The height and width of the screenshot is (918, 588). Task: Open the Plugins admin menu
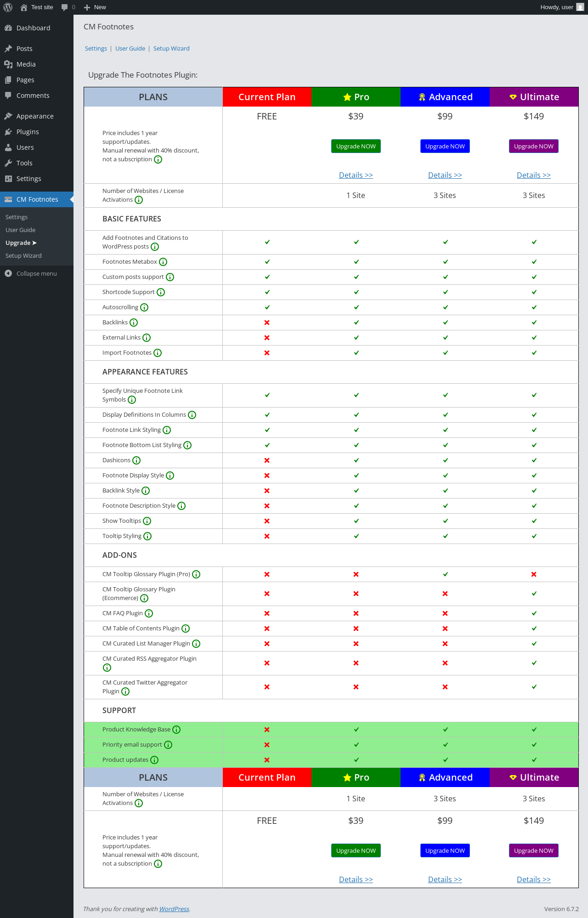tap(37, 132)
